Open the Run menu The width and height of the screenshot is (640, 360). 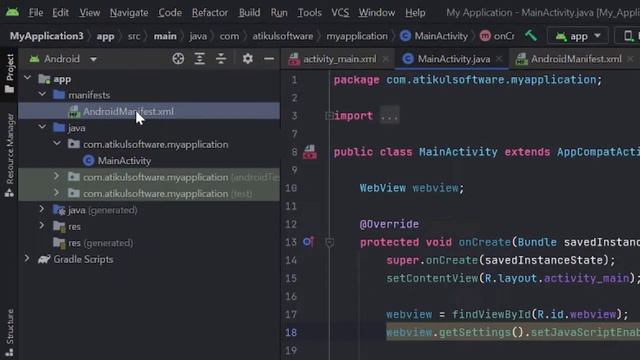(x=279, y=13)
